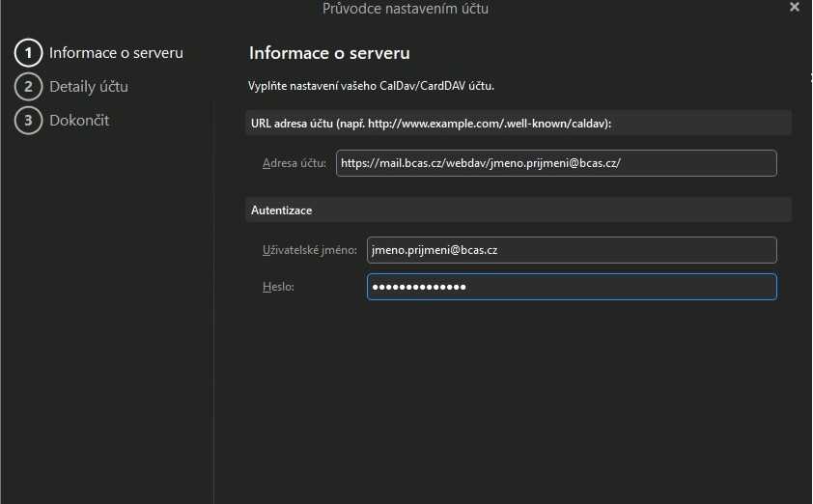This screenshot has height=504, width=813.
Task: Go to the "Detaily účtu" step
Action: [89, 87]
